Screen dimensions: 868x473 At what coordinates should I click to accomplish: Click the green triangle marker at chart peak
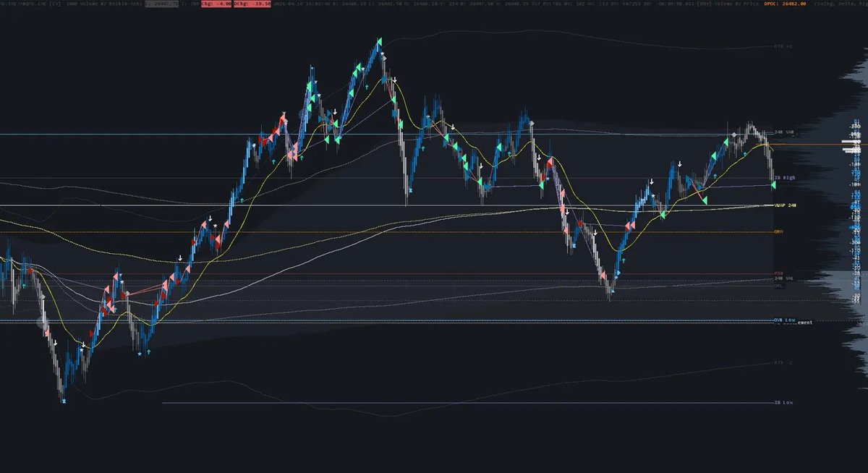[378, 43]
